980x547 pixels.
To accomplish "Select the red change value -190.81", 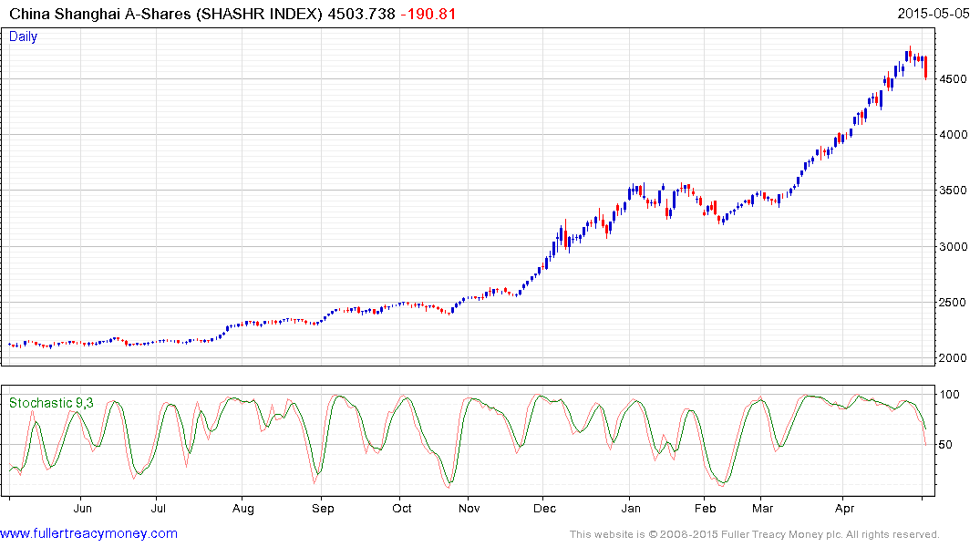I will click(428, 14).
